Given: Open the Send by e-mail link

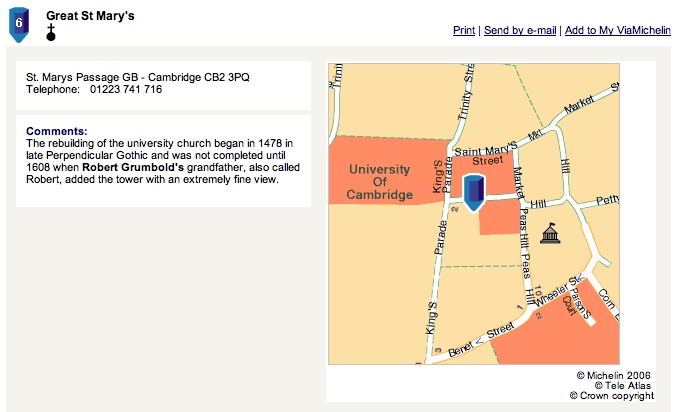Looking at the screenshot, I should click(x=520, y=30).
